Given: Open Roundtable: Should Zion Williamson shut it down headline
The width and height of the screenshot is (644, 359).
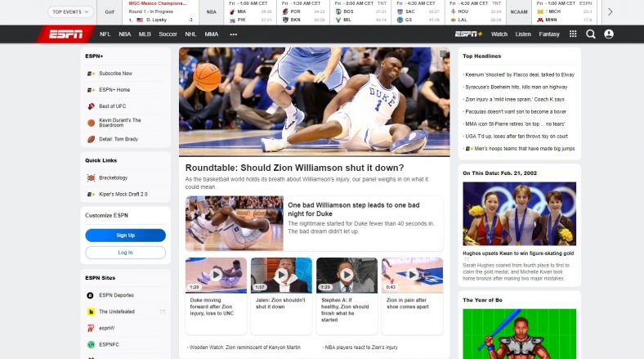Looking at the screenshot, I should (294, 168).
